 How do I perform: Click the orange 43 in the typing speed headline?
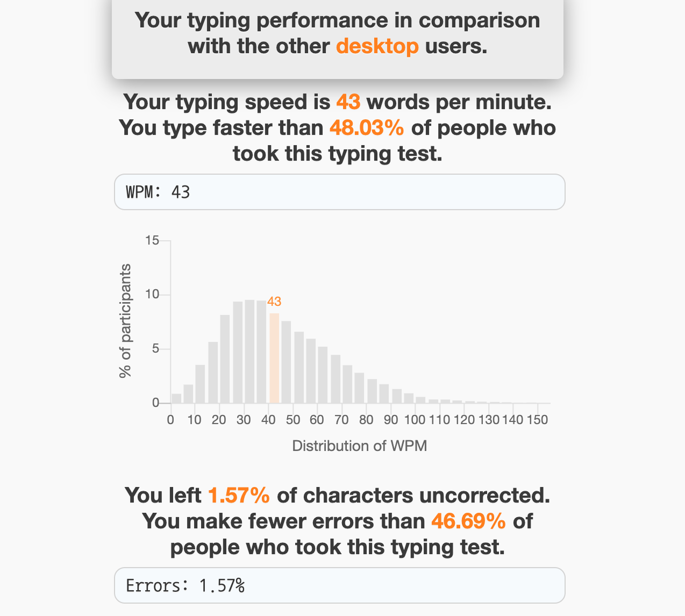[x=348, y=102]
